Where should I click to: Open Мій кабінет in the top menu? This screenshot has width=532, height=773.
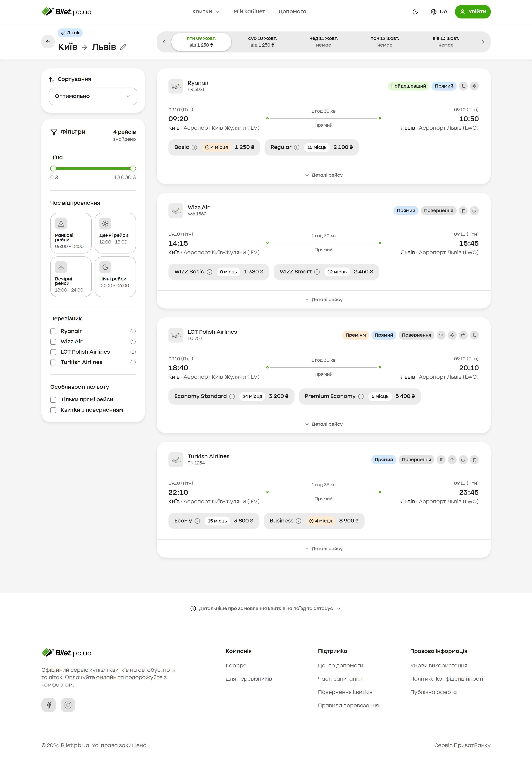[249, 12]
